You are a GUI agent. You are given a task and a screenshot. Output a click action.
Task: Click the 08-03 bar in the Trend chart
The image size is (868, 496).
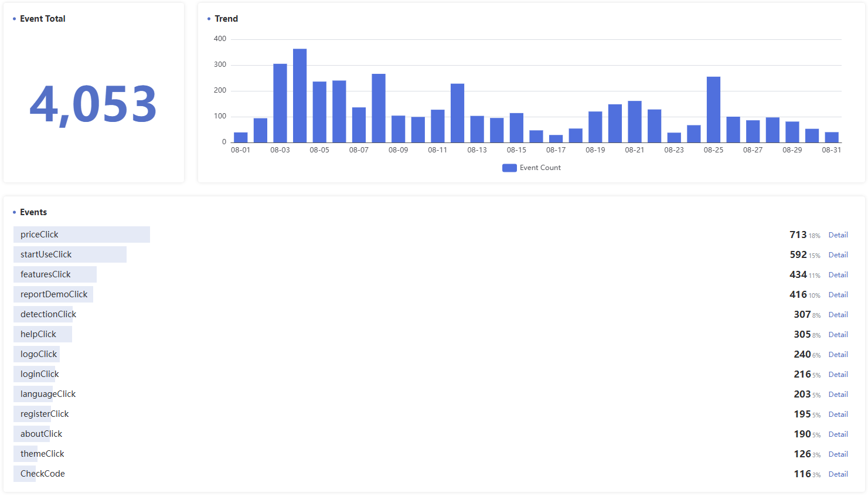click(x=280, y=104)
